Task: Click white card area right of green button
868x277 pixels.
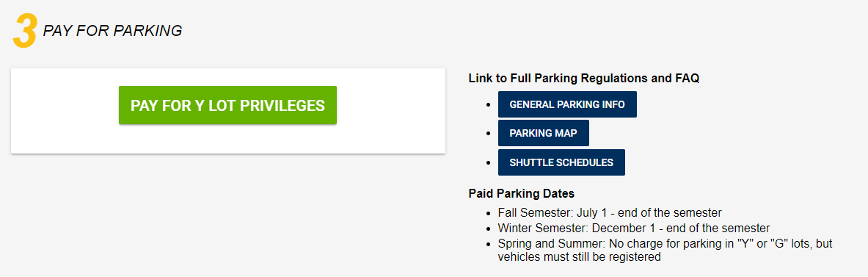Action: click(x=391, y=111)
